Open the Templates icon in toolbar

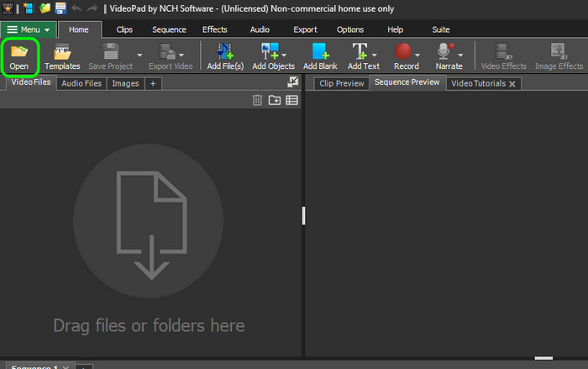tap(62, 52)
